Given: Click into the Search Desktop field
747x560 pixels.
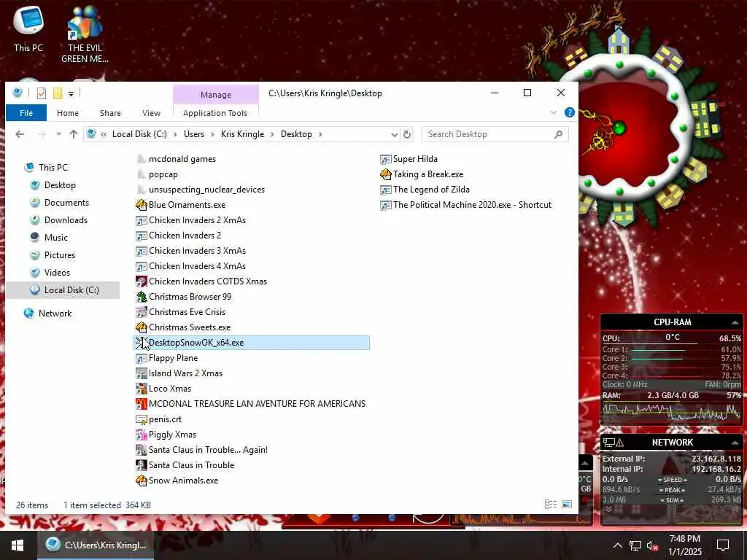Looking at the screenshot, I should click(x=488, y=134).
